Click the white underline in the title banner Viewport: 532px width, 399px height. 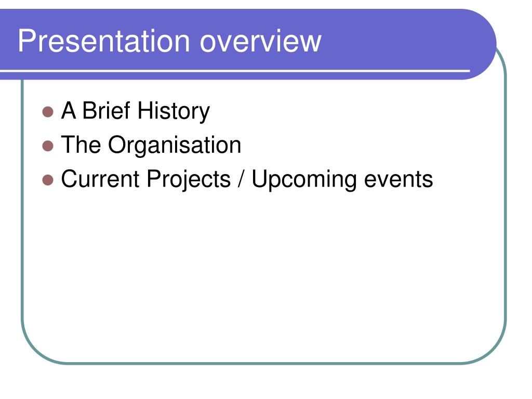click(235, 71)
